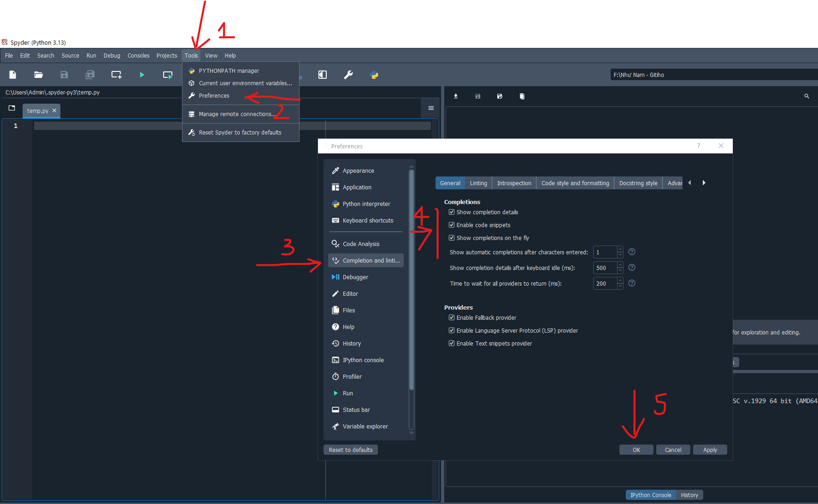This screenshot has height=504, width=818.
Task: Open Keyboard shortcuts preferences section
Action: pyautogui.click(x=366, y=220)
